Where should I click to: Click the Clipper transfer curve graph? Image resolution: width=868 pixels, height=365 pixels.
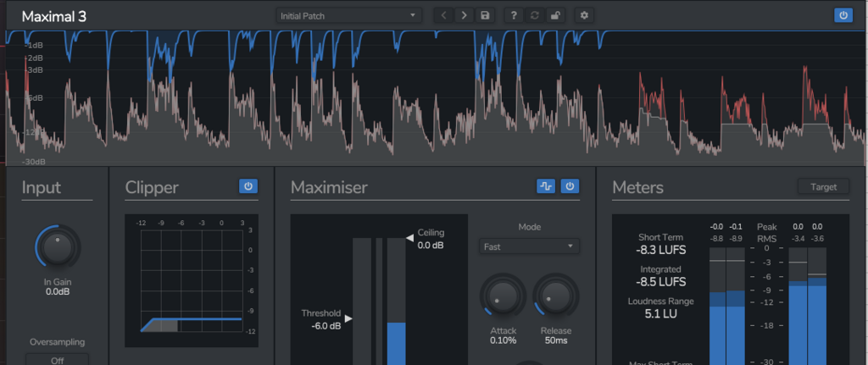pos(192,281)
